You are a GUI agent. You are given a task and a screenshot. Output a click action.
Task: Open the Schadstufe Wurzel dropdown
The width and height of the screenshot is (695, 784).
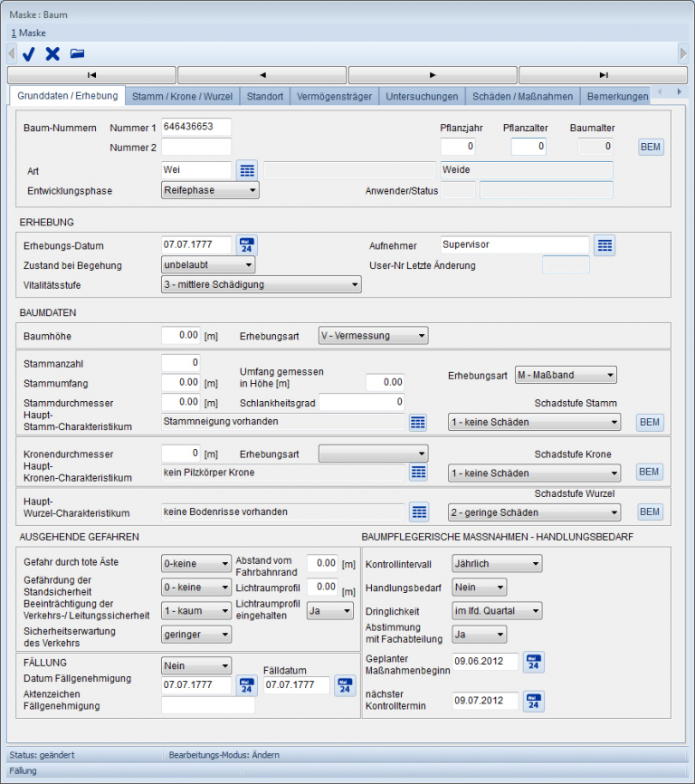coord(534,512)
